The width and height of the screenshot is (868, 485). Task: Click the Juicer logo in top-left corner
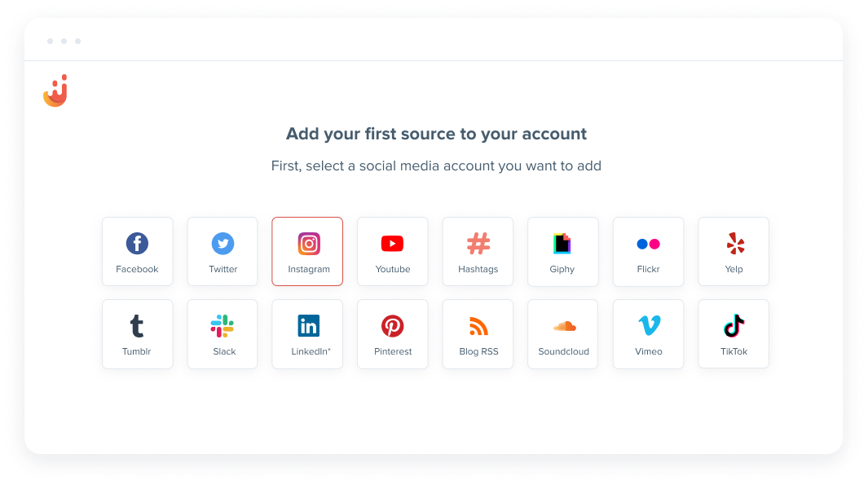click(x=55, y=90)
